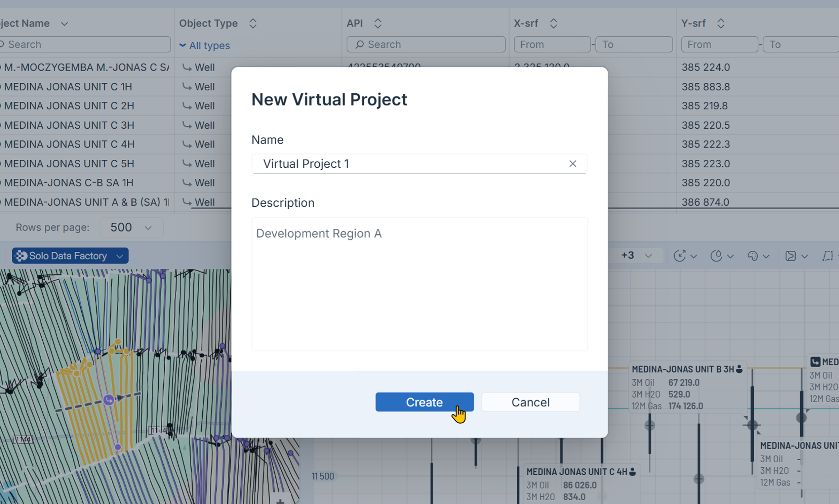Click the Solo Data Factory logo icon

point(21,256)
